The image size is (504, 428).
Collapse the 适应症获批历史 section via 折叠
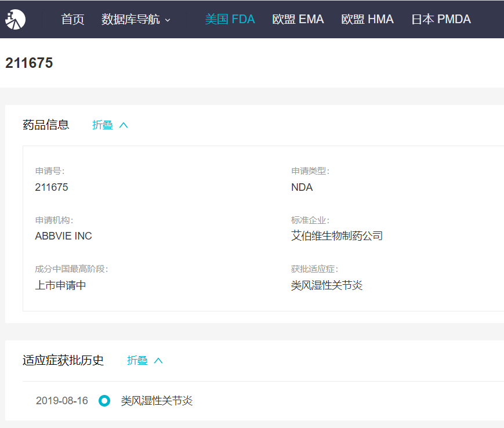click(145, 361)
